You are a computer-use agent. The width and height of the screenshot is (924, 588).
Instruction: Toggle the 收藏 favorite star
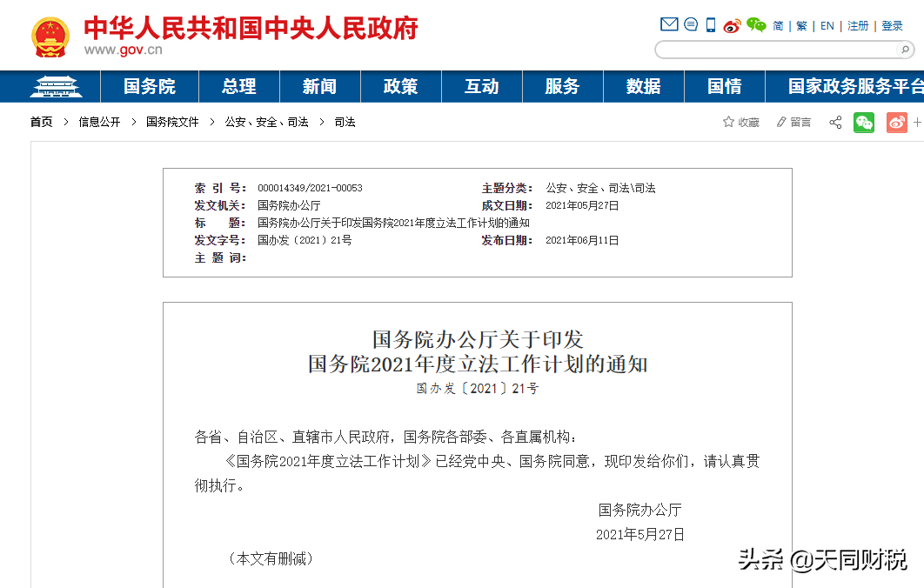(740, 122)
